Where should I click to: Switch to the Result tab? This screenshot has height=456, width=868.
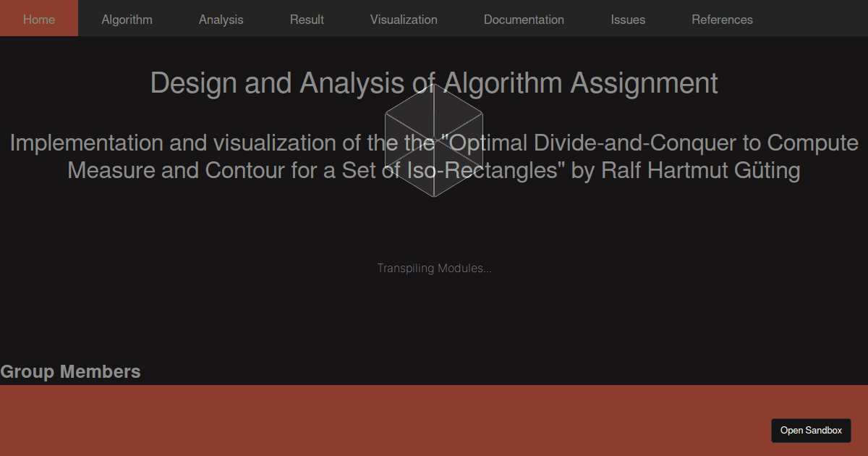pos(307,20)
